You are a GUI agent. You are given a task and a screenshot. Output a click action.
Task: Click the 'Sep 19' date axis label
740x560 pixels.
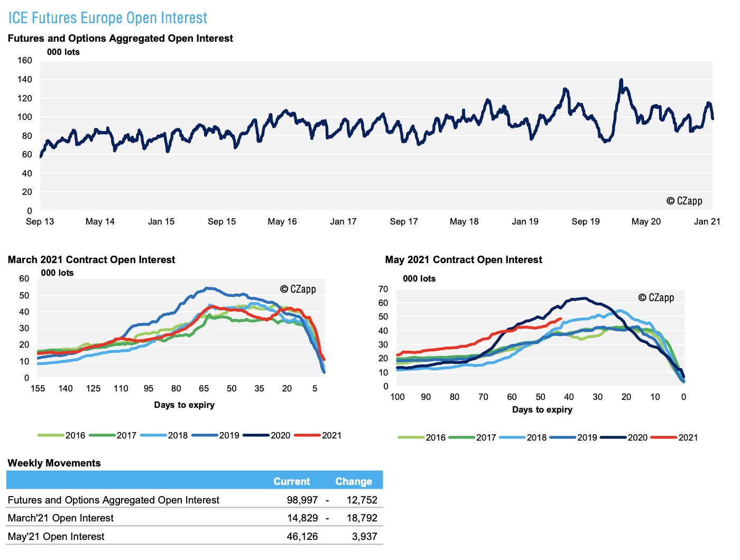586,221
